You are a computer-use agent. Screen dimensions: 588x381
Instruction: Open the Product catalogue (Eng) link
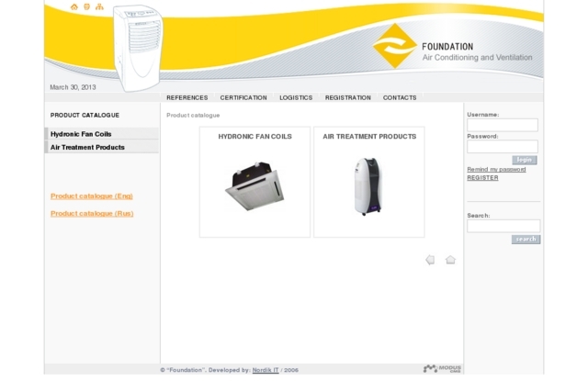pyautogui.click(x=92, y=196)
